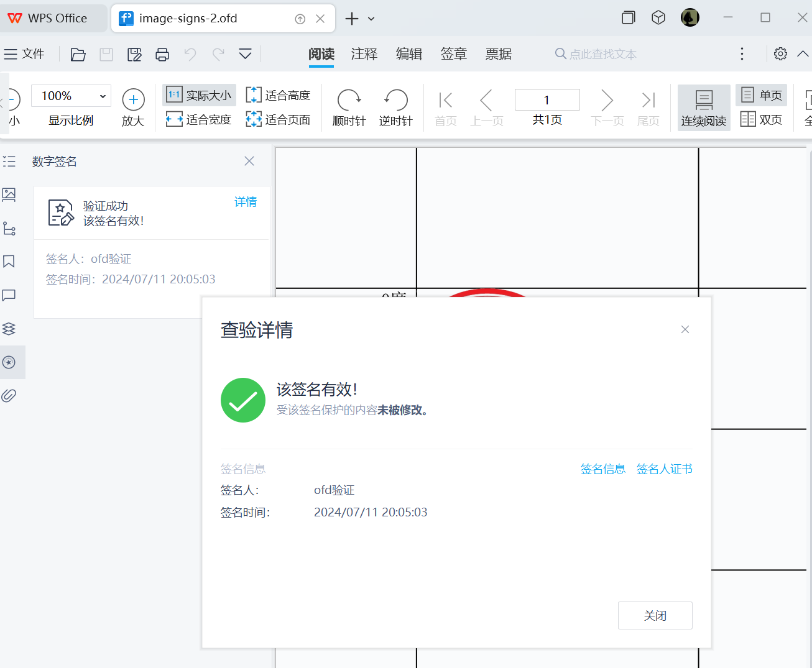Viewport: 812px width, 668px height.
Task: Click the undo arrow icon
Action: (x=190, y=55)
